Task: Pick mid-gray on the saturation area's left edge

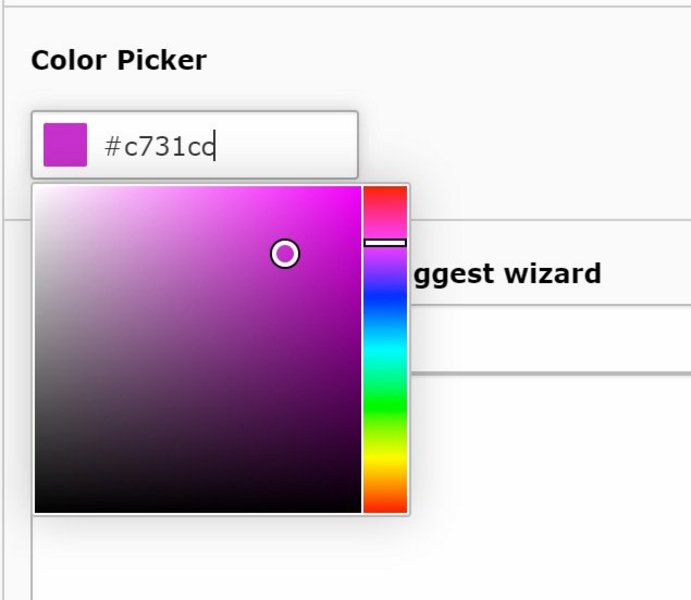Action: [38, 350]
